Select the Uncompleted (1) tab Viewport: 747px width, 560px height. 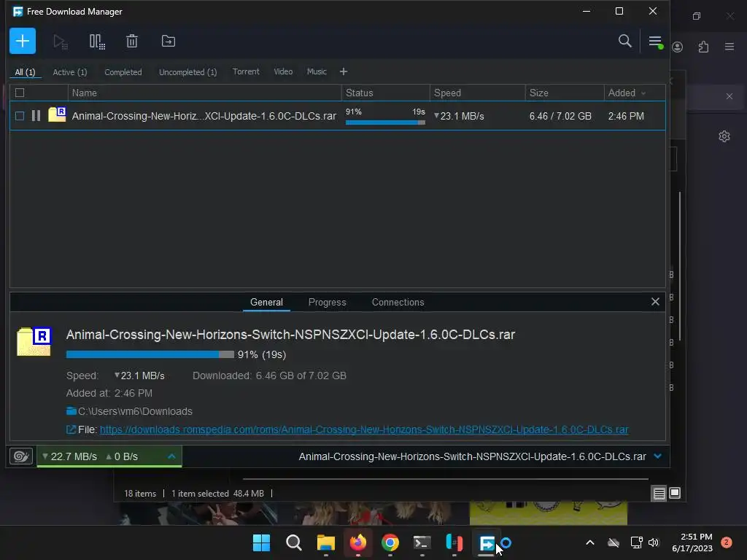[187, 72]
